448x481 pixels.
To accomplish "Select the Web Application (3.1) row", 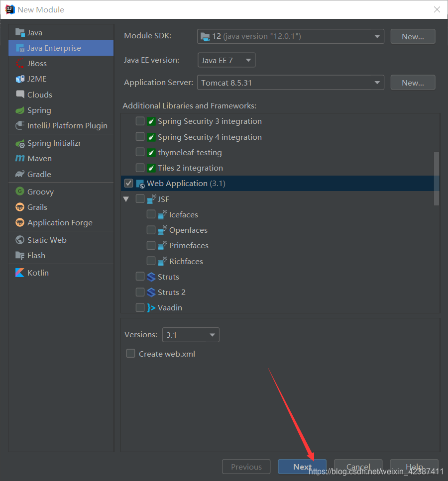I will point(280,184).
